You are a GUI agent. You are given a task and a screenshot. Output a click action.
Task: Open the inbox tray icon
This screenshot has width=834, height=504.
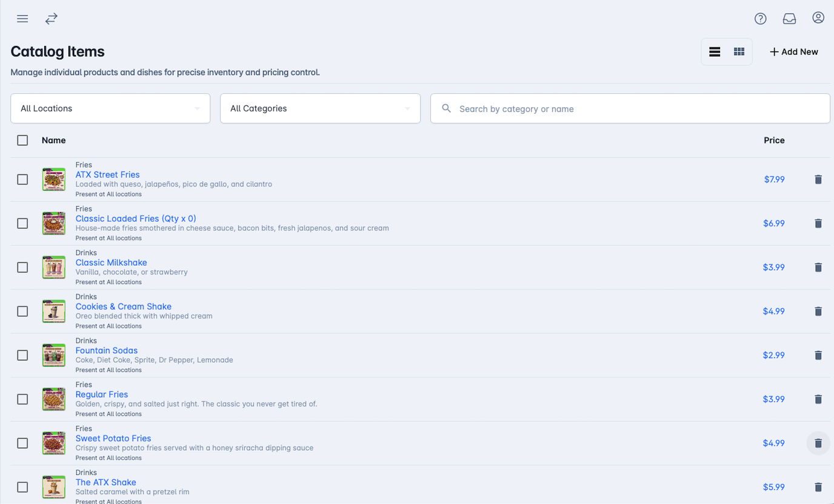[x=789, y=19]
